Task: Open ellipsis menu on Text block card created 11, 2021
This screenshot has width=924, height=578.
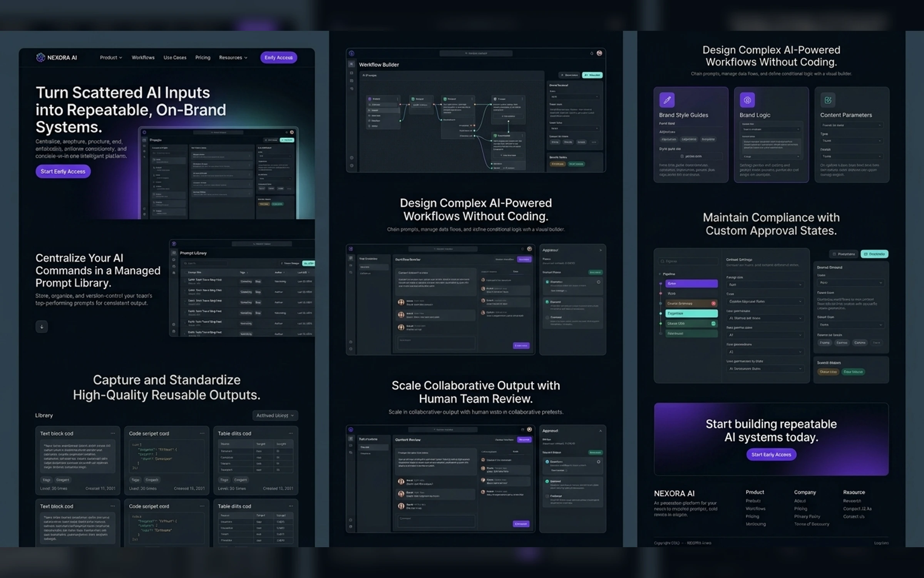Action: point(113,433)
